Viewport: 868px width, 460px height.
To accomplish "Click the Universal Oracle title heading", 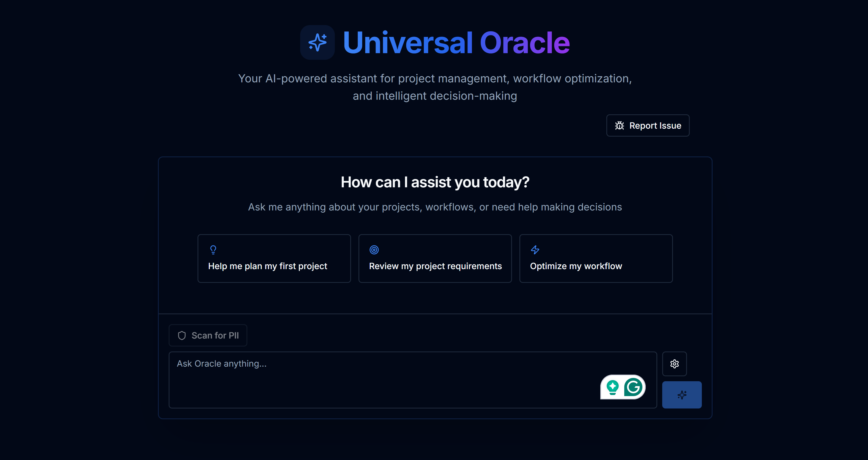I will [456, 42].
